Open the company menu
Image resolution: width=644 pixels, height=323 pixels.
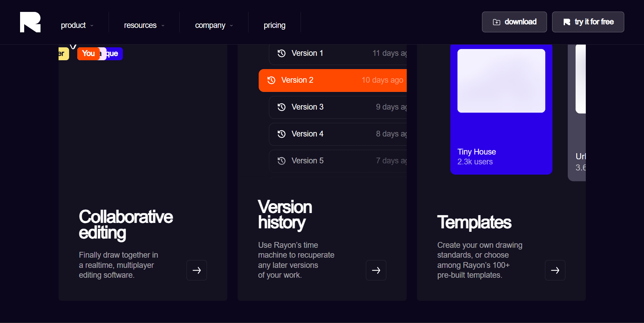coord(214,25)
